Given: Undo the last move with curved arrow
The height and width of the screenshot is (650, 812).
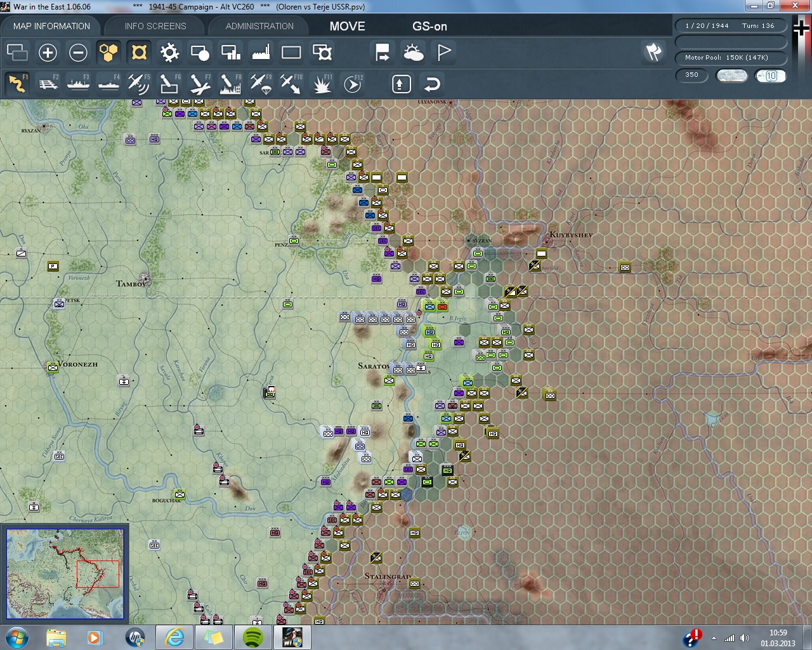Looking at the screenshot, I should [x=432, y=84].
